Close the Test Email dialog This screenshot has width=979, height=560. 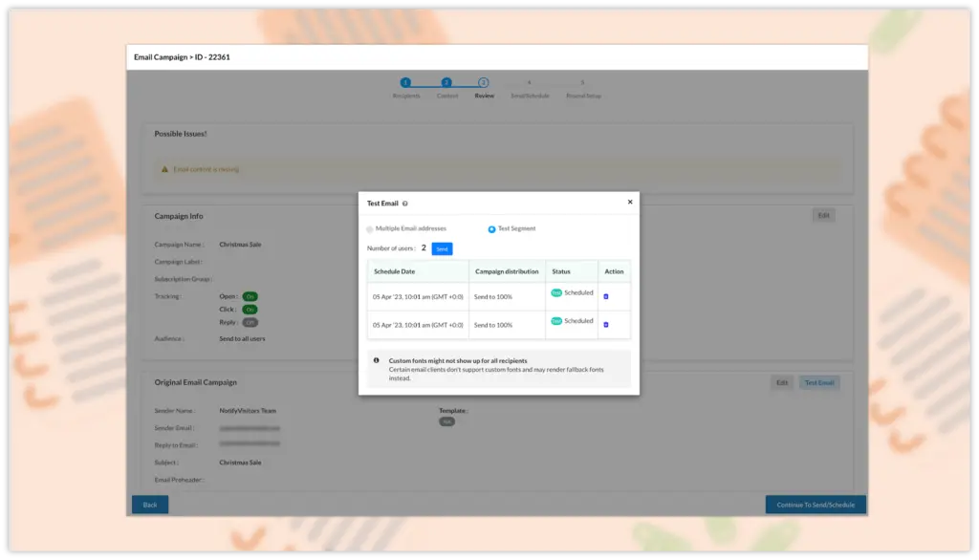[x=629, y=203]
